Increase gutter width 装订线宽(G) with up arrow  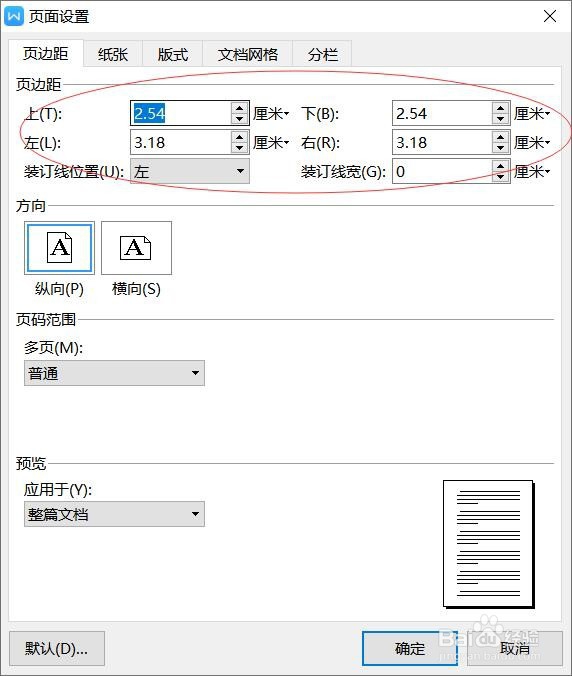[500, 166]
